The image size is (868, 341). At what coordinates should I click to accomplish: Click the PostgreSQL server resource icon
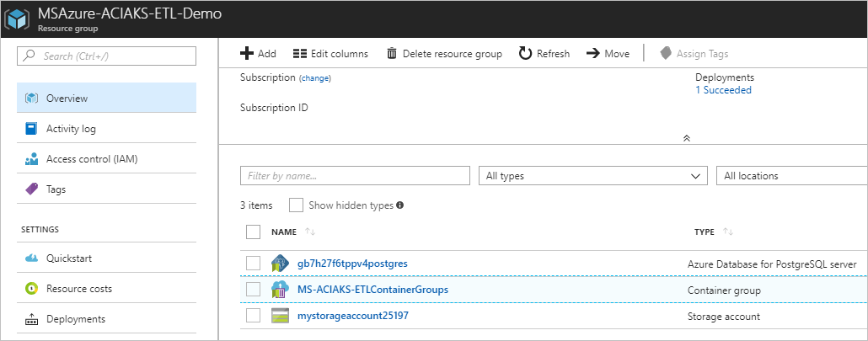[x=280, y=264]
